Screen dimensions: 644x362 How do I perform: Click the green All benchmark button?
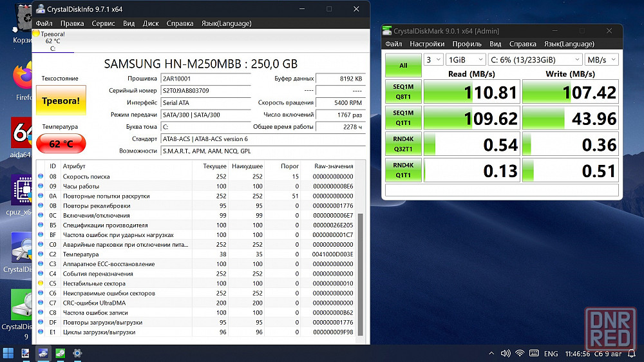point(403,65)
